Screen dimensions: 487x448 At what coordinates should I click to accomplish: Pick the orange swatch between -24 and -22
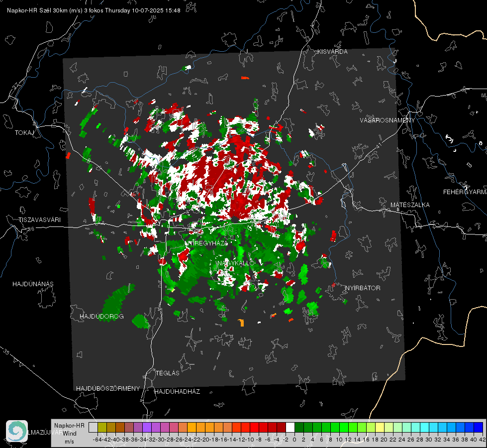click(x=192, y=427)
